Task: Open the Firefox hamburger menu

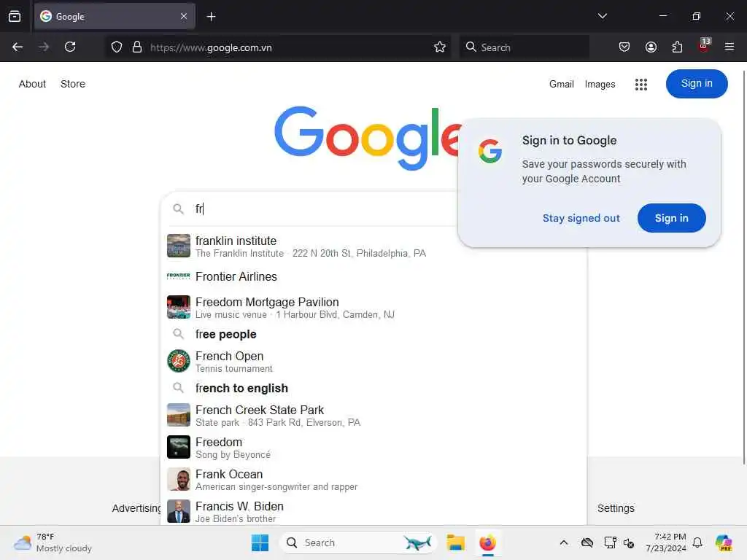Action: pyautogui.click(x=729, y=47)
